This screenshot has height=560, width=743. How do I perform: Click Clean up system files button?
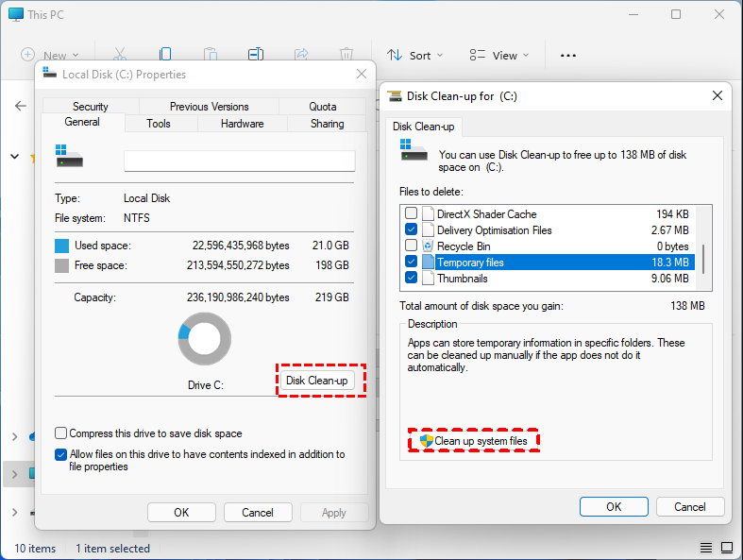pyautogui.click(x=473, y=441)
